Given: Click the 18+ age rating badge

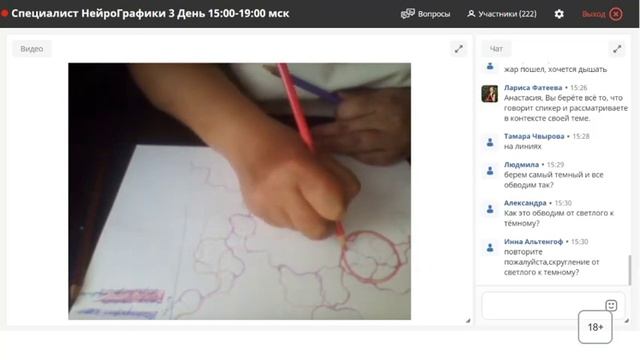Looking at the screenshot, I should pyautogui.click(x=595, y=327).
